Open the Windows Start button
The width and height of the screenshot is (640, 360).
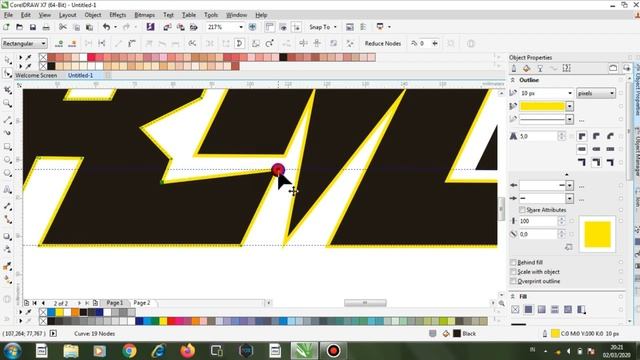12,351
